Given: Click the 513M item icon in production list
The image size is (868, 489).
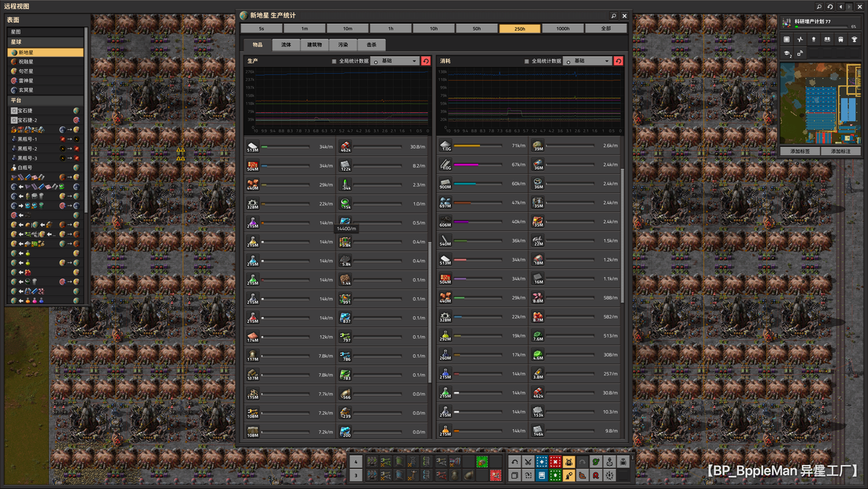Looking at the screenshot, I should [253, 146].
